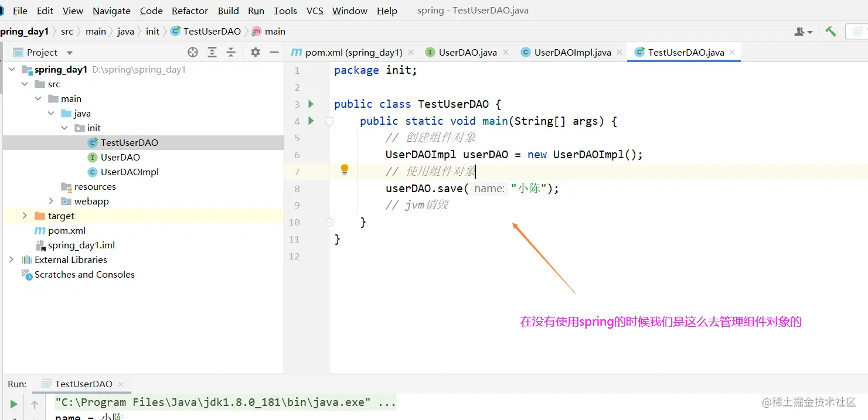Image resolution: width=868 pixels, height=420 pixels.
Task: Expand the target folder
Action: tap(25, 216)
